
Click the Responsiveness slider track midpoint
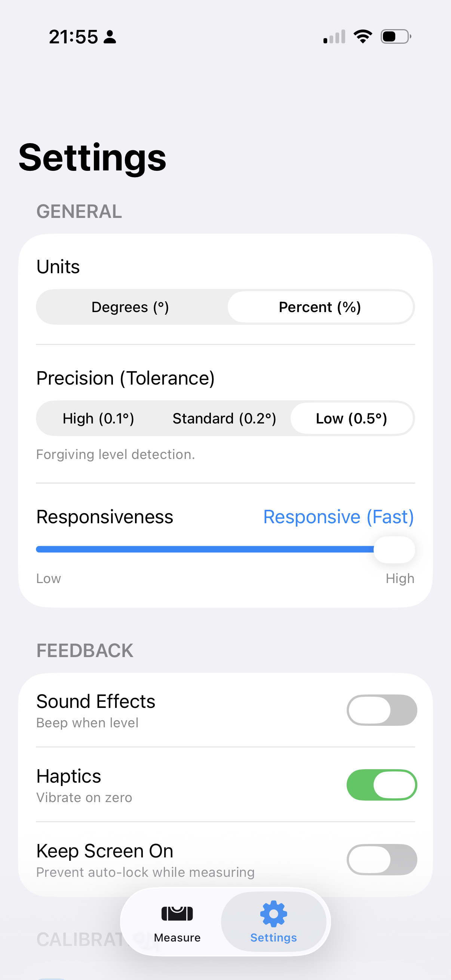pos(206,549)
